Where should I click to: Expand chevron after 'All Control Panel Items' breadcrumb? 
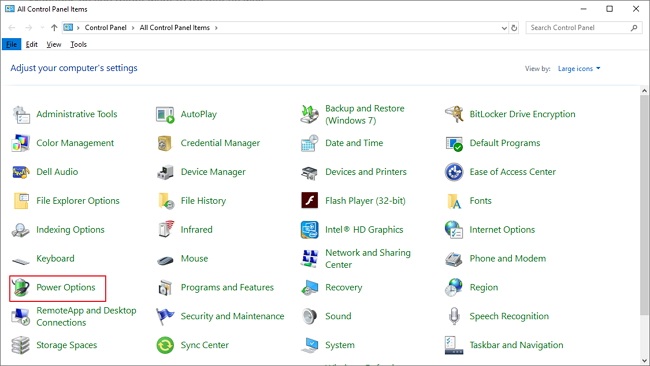point(216,28)
